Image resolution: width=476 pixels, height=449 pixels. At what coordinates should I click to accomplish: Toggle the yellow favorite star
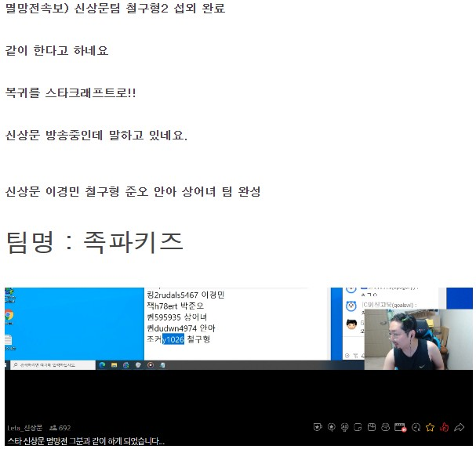click(430, 427)
